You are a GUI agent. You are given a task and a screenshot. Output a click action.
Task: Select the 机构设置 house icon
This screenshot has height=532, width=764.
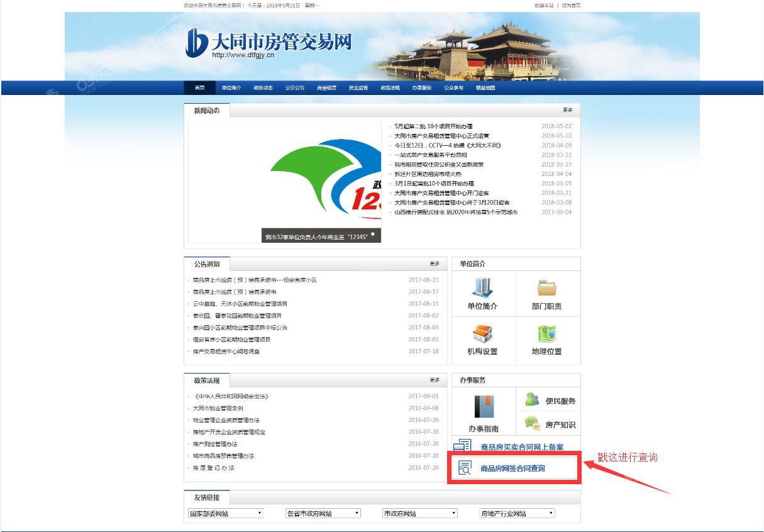coord(482,333)
